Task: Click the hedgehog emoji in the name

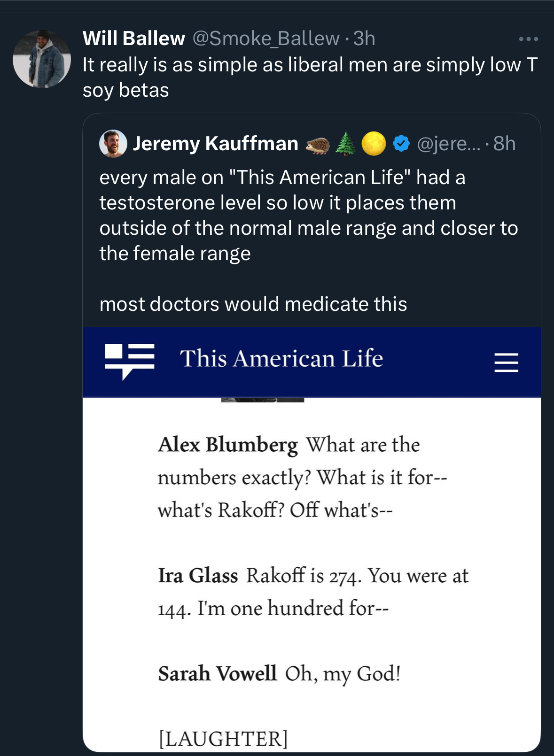Action: [x=318, y=145]
